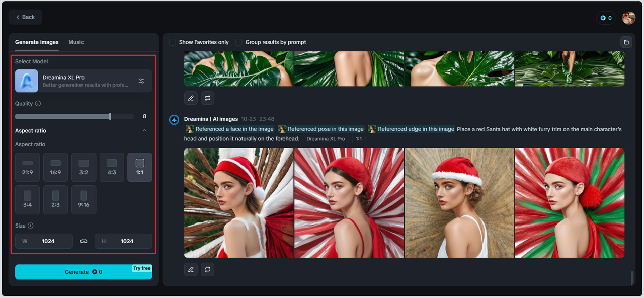Select the 3:4 aspect ratio
The height and width of the screenshot is (298, 644).
[27, 200]
